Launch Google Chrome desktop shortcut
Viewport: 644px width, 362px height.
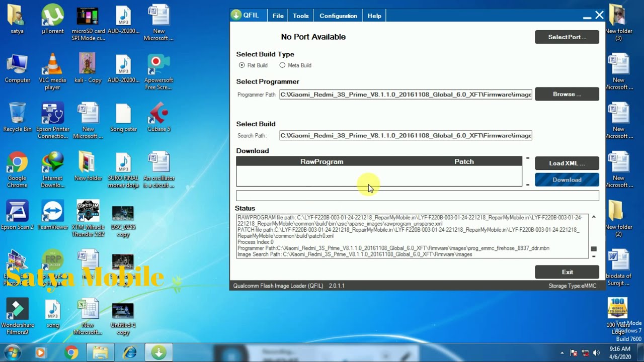17,170
